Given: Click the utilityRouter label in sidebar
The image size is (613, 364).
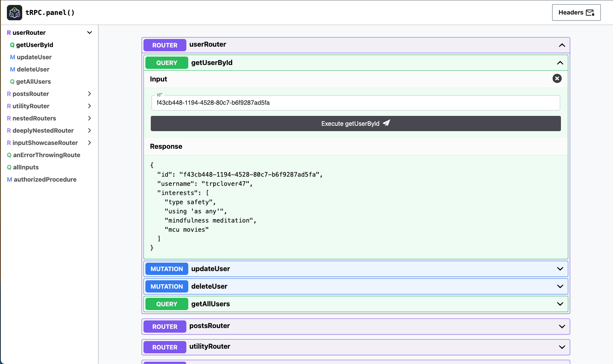Looking at the screenshot, I should point(31,106).
